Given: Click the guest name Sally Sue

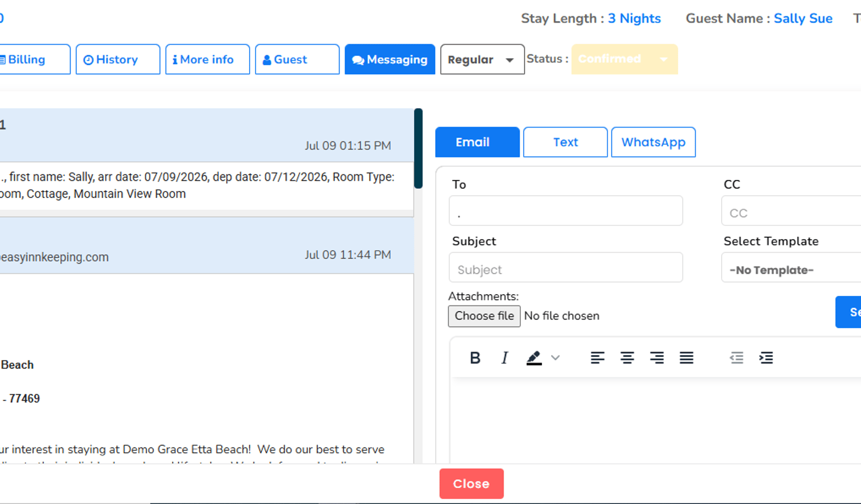Looking at the screenshot, I should tap(803, 18).
